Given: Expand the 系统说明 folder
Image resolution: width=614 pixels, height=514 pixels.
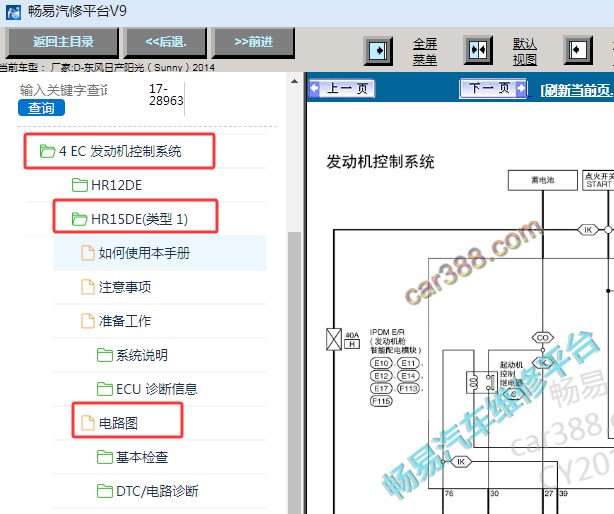Looking at the screenshot, I should click(142, 355).
